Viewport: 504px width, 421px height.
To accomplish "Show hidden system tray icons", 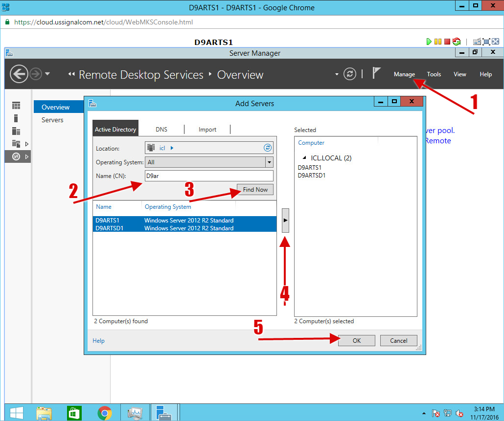I will 424,413.
